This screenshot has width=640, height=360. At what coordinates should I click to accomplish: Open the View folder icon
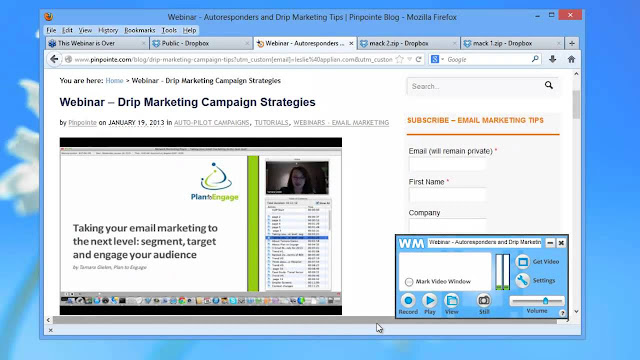(x=451, y=301)
